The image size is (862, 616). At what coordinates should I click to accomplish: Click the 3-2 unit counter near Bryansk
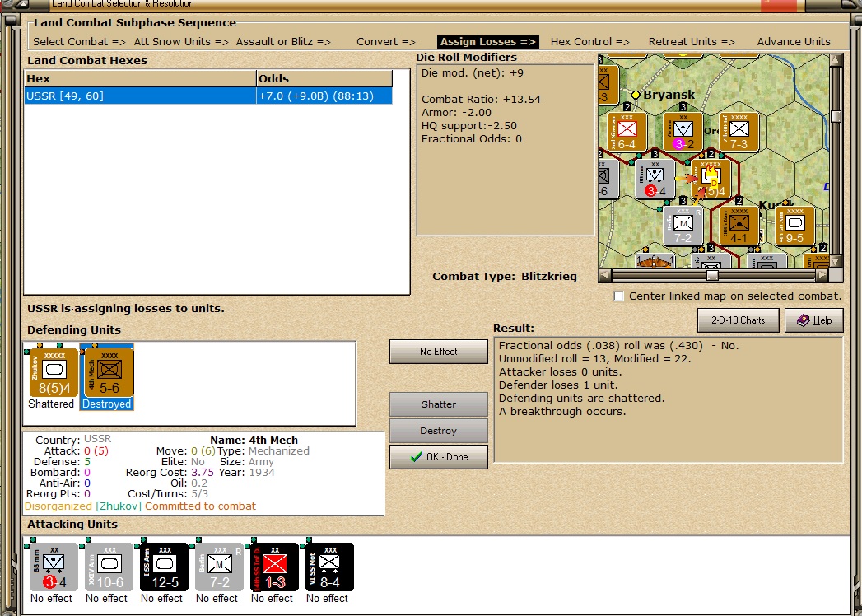click(683, 133)
